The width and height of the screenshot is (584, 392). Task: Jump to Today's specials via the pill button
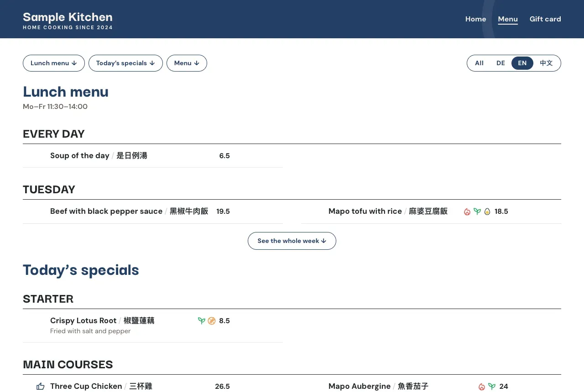125,63
